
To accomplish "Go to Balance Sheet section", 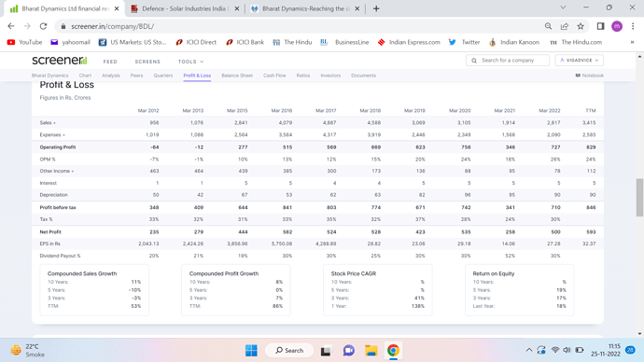I will [237, 76].
